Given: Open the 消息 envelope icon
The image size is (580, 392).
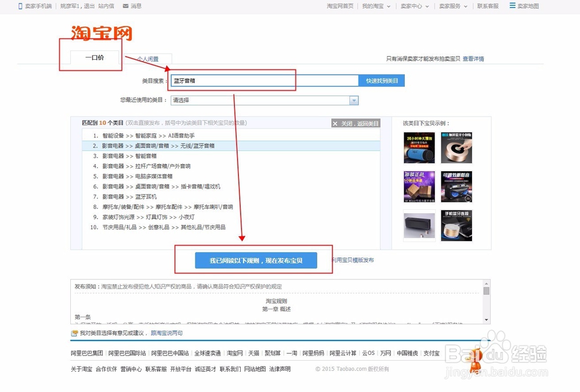Looking at the screenshot, I should 126,6.
